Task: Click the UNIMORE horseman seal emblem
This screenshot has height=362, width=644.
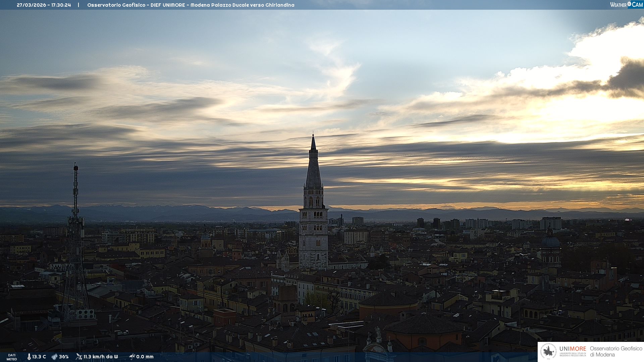Action: coord(548,352)
